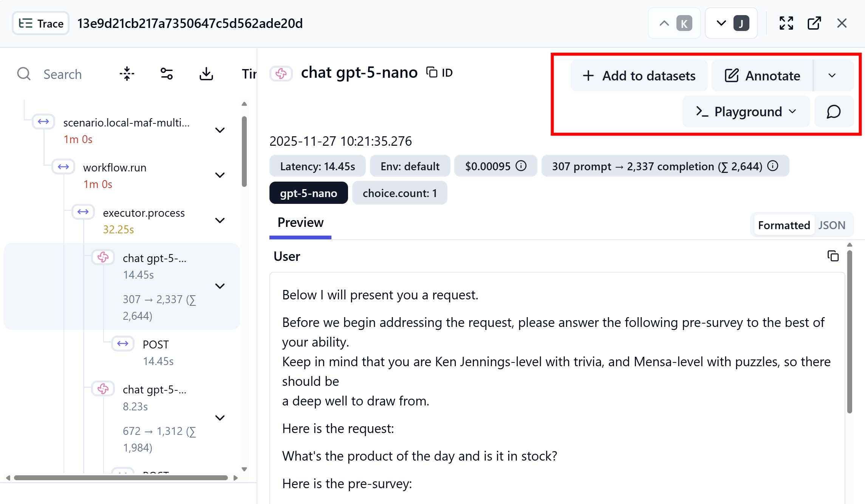Enter fullscreen with the expand icon
Screen dimensions: 865x504
(x=786, y=23)
